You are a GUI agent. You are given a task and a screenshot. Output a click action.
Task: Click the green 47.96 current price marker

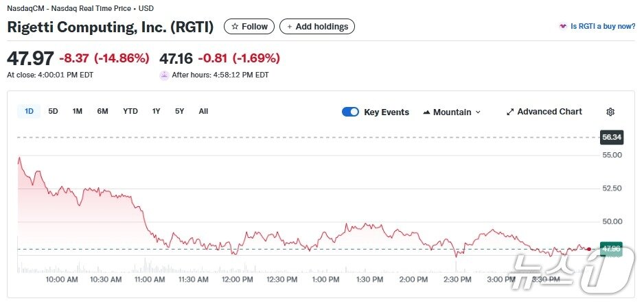610,249
